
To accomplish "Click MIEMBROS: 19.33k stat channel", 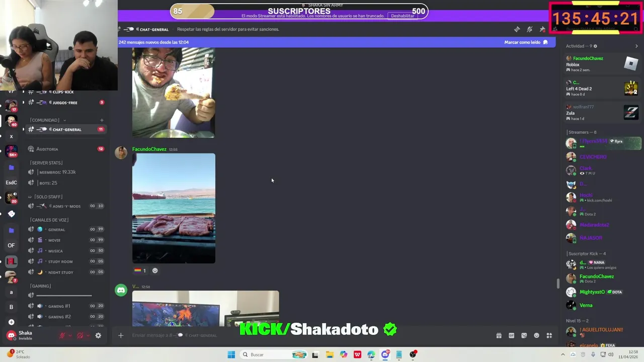I will click(x=65, y=172).
